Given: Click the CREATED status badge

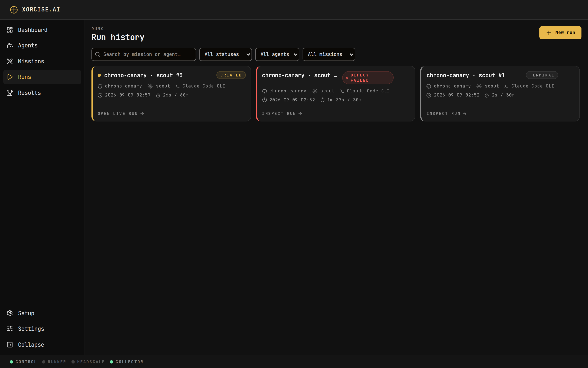Looking at the screenshot, I should (x=231, y=75).
